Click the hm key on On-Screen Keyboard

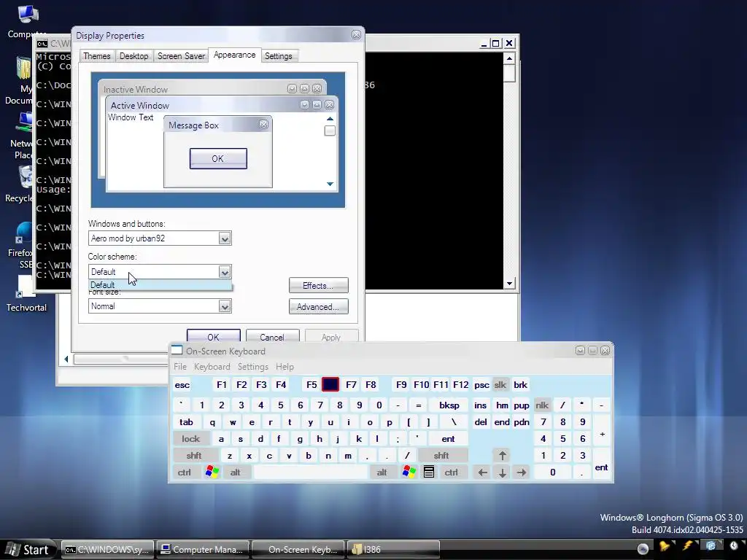click(x=502, y=405)
